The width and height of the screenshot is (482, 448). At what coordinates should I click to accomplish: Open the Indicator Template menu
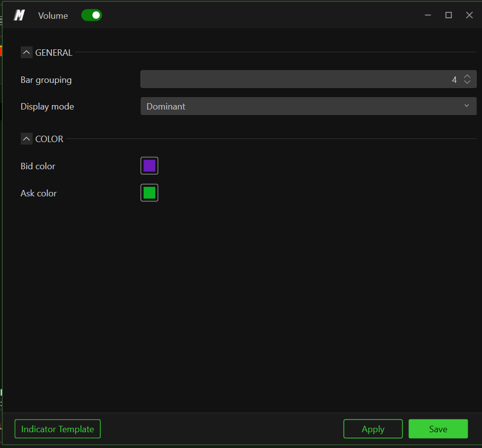point(57,429)
